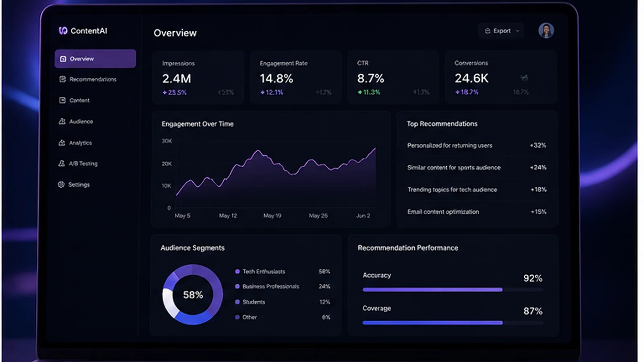
Task: Click Email content optimization row
Action: click(477, 212)
